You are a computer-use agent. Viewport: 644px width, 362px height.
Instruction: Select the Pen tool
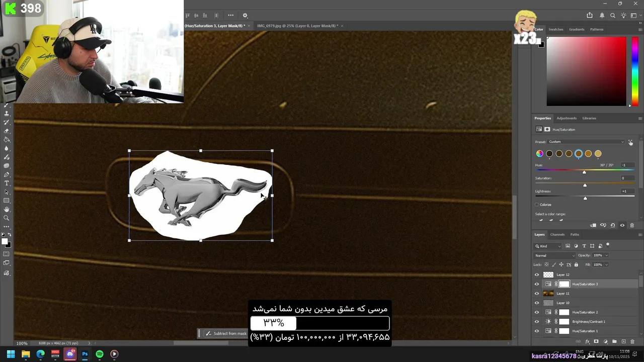7,174
